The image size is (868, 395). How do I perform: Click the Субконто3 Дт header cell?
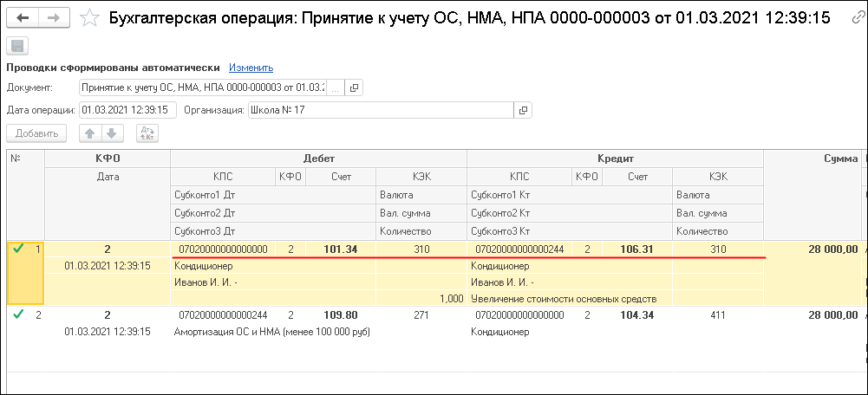pos(273,231)
